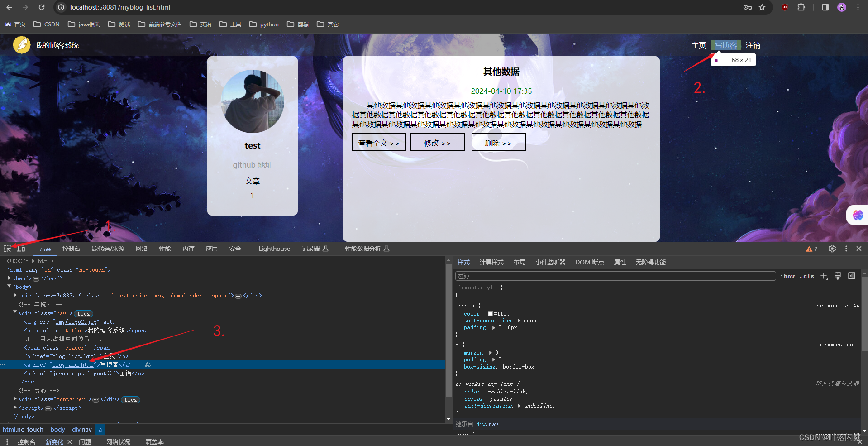The height and width of the screenshot is (446, 868).
Task: Open DevTools customize three-dot menu
Action: coord(846,249)
